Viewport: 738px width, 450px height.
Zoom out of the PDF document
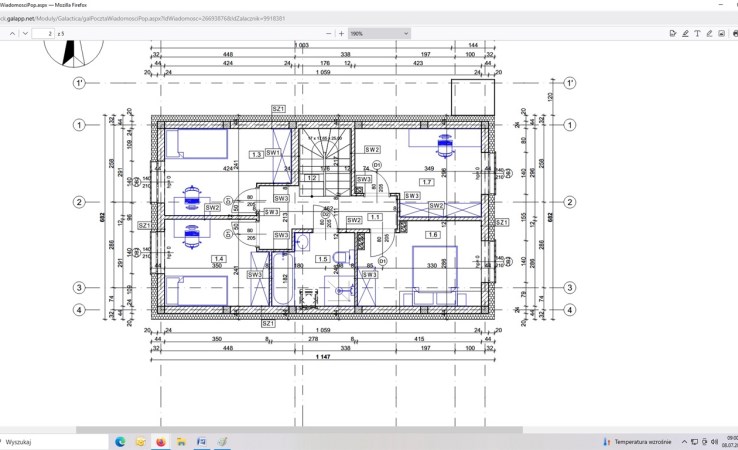point(327,33)
